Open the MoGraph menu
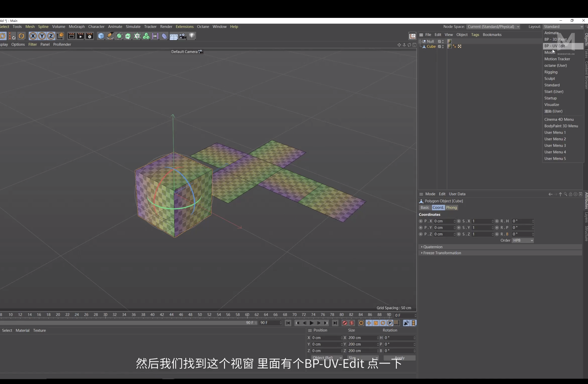The image size is (588, 384). pos(77,26)
